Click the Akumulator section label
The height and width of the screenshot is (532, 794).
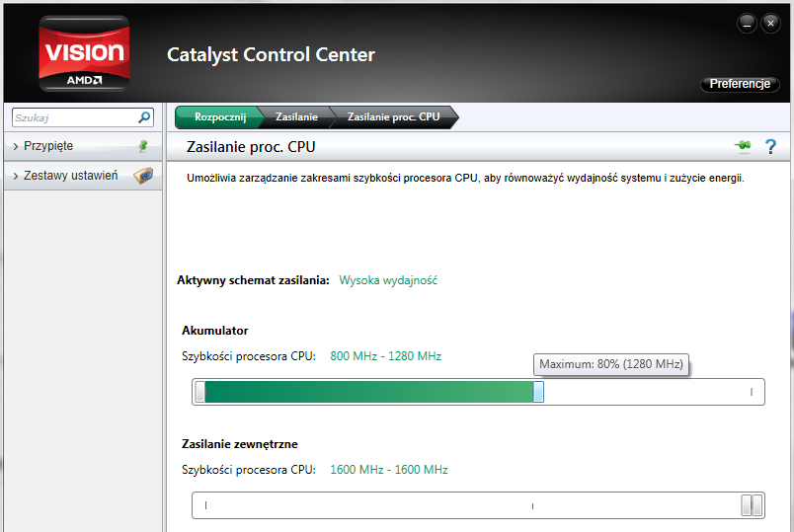pos(215,331)
